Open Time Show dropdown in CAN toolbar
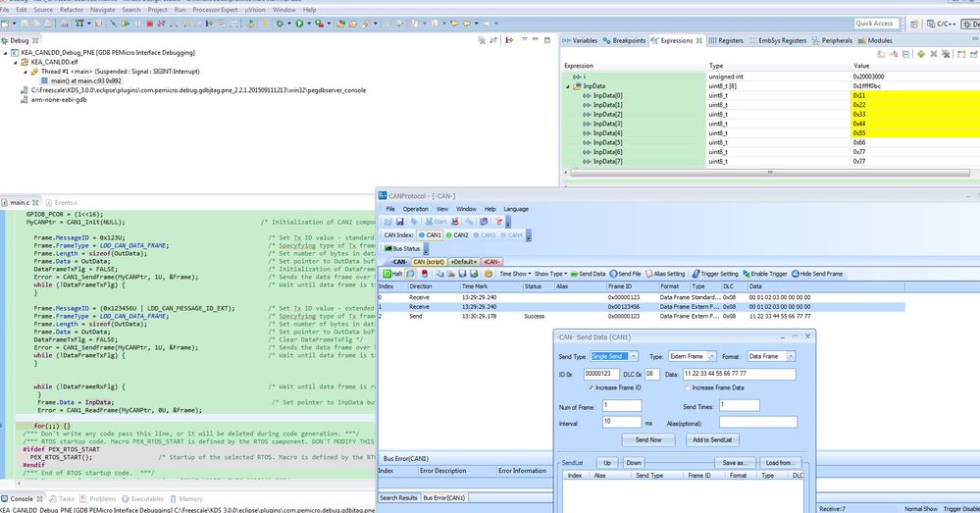Image resolution: width=980 pixels, height=513 pixels. coord(515,274)
